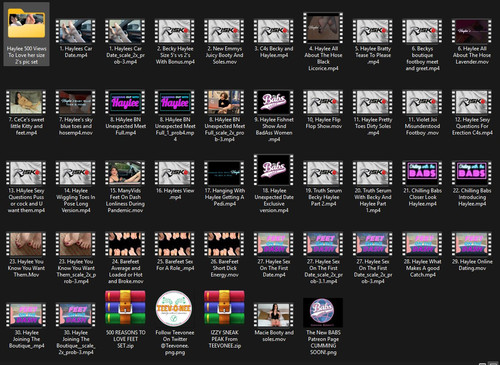The image size is (500, 365).
Task: Select the 3. C4s Becky and Haylee.mp4 icon
Action: point(274,31)
